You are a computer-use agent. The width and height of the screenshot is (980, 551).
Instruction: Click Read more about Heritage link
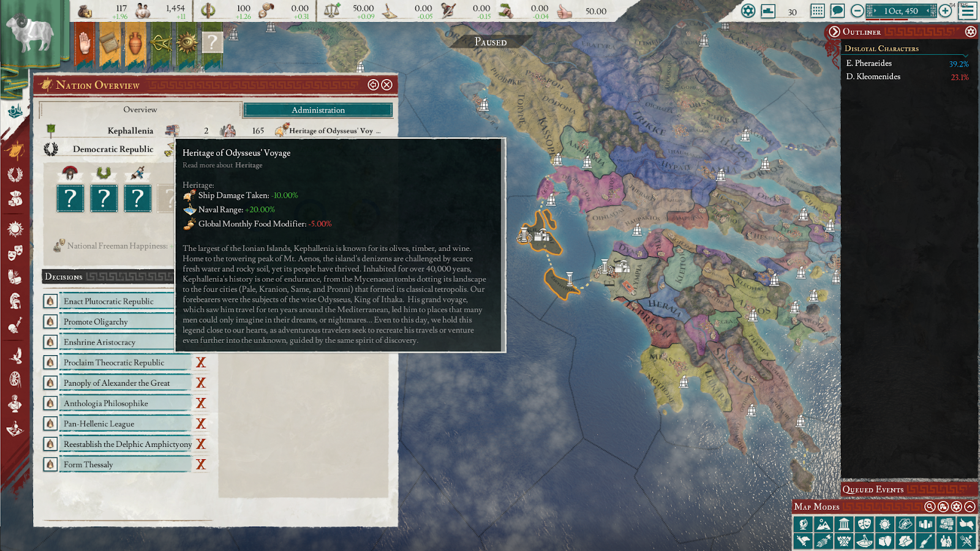[222, 165]
